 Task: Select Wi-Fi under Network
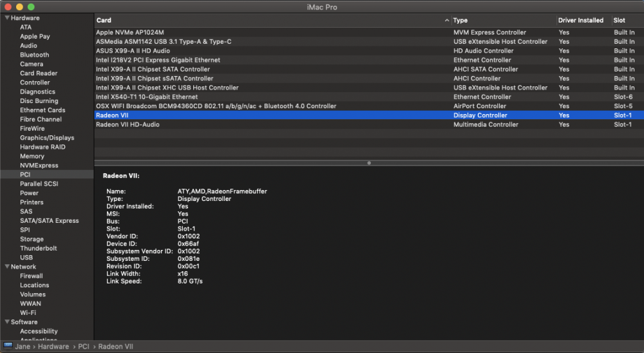click(x=28, y=312)
